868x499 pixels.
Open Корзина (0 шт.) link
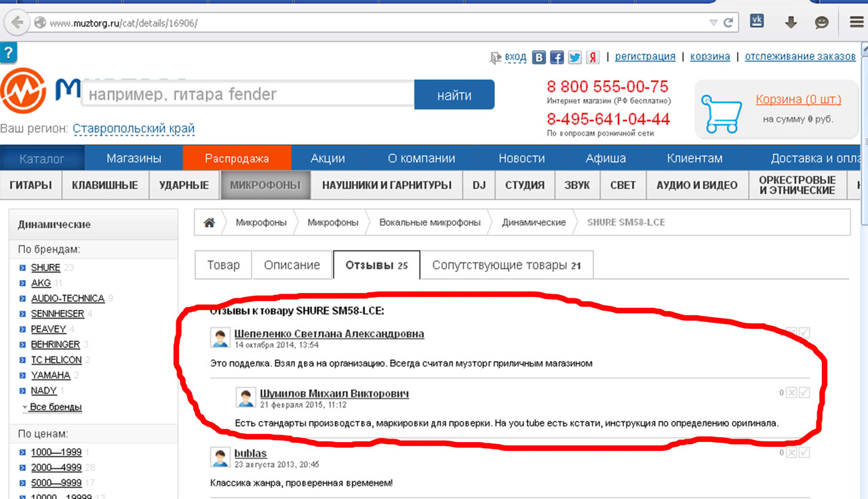[x=799, y=100]
